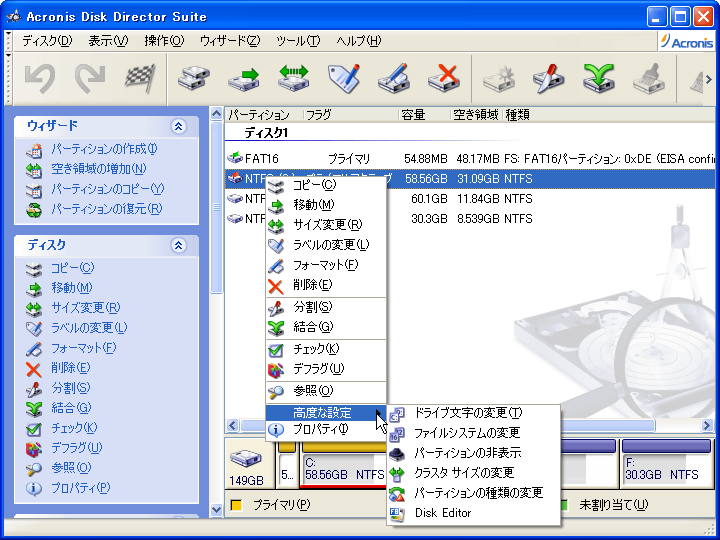The image size is (720, 540).
Task: Choose 削除(E) from context menu
Action: 326,285
